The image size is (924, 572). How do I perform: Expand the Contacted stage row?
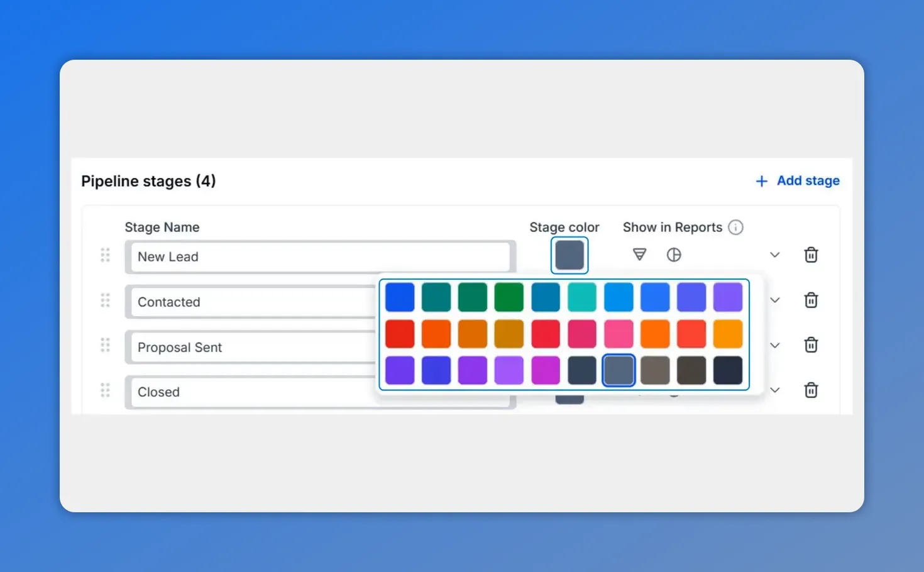point(774,300)
